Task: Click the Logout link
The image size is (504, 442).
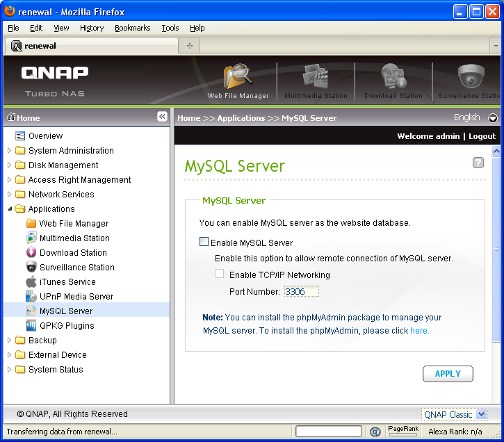Action: (x=482, y=136)
